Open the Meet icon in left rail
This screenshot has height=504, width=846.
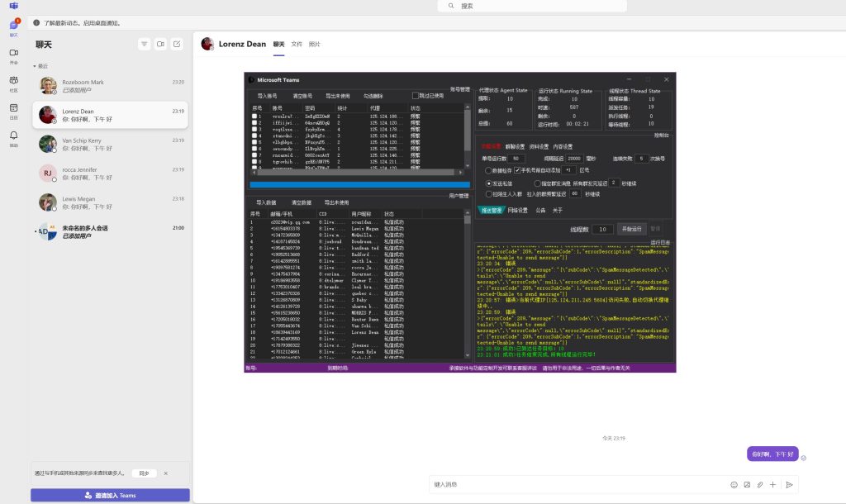click(13, 55)
